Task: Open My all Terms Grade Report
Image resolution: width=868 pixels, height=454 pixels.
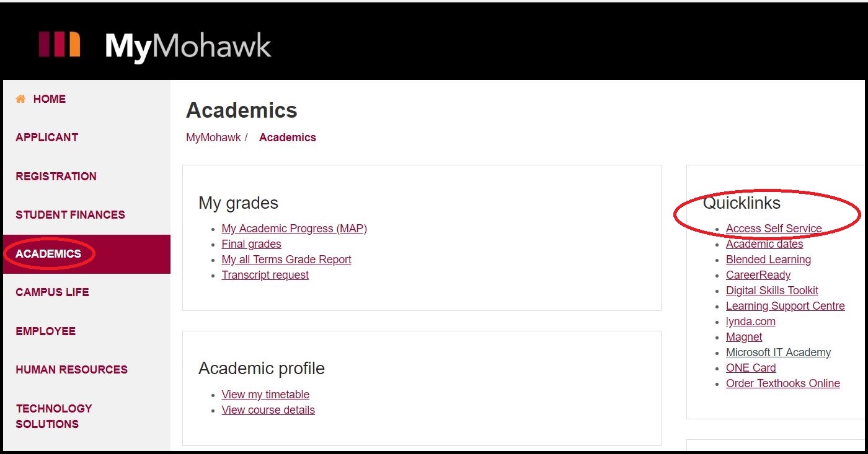Action: 286,259
